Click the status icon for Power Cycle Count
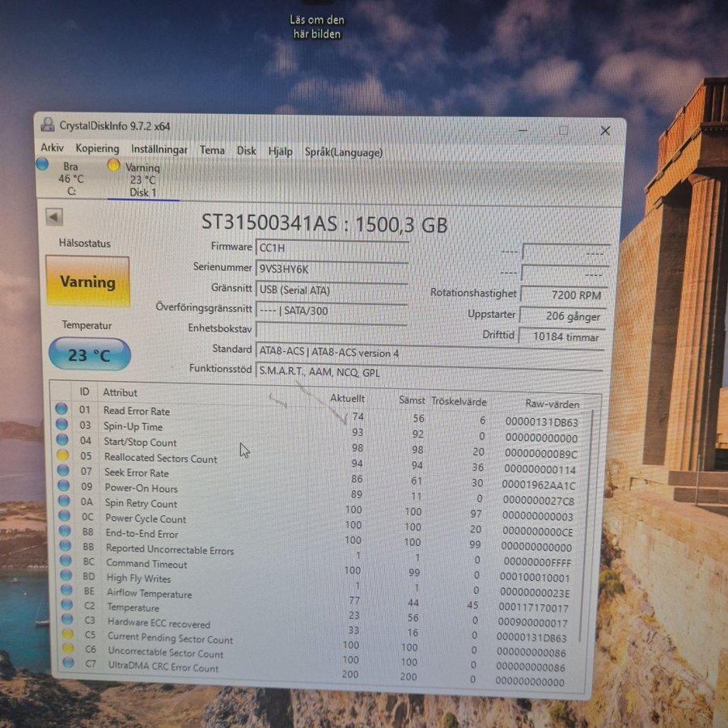The image size is (728, 728). (65, 516)
